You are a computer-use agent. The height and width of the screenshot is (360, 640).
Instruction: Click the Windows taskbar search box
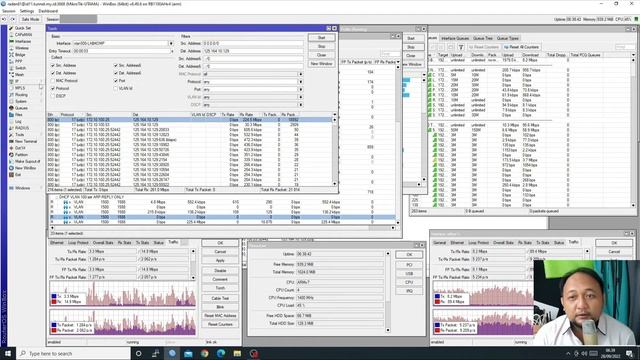click(74, 353)
